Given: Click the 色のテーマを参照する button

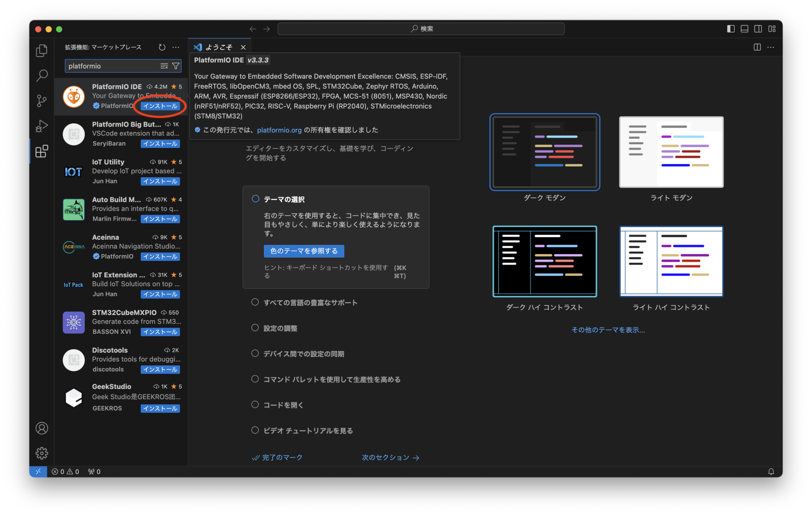Looking at the screenshot, I should (304, 251).
